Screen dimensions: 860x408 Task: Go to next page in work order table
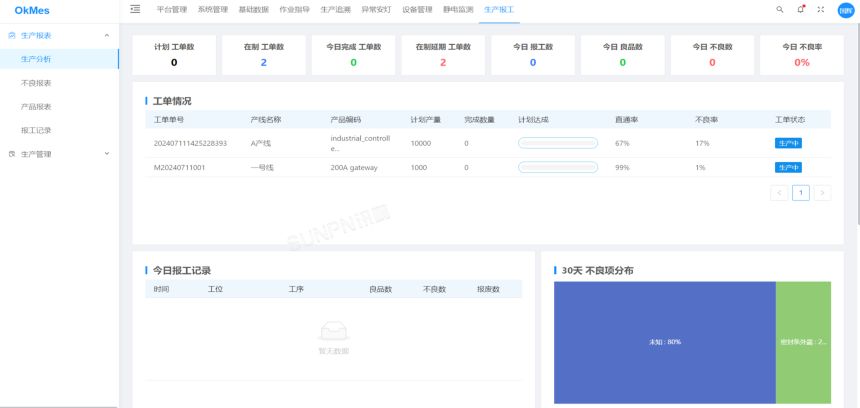[823, 192]
